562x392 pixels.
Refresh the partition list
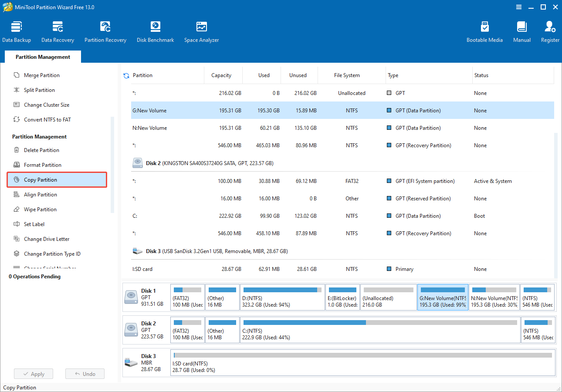point(126,75)
